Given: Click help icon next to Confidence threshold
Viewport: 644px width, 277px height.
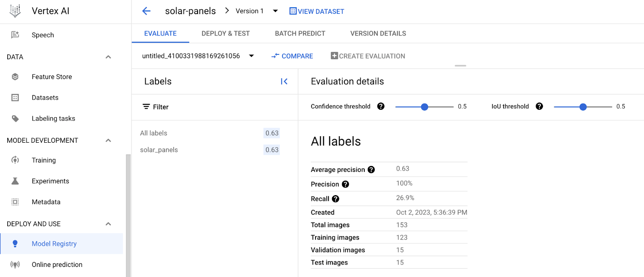Looking at the screenshot, I should pos(381,106).
